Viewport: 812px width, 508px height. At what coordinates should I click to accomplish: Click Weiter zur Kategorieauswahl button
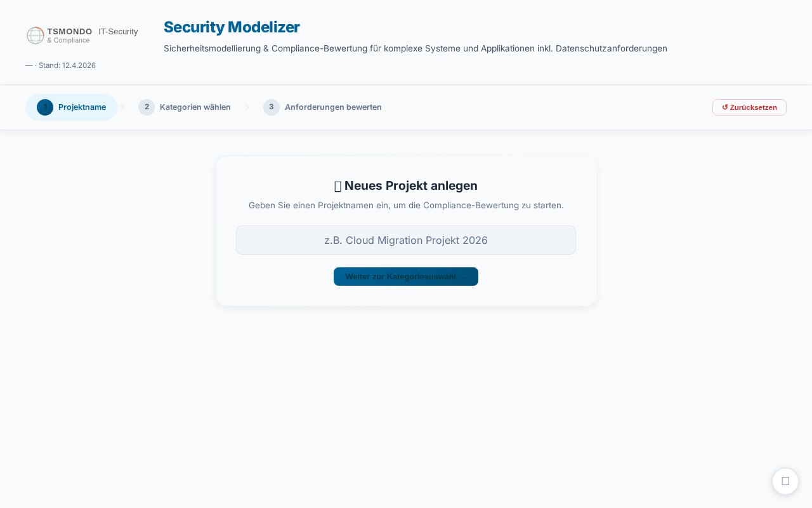[406, 277]
